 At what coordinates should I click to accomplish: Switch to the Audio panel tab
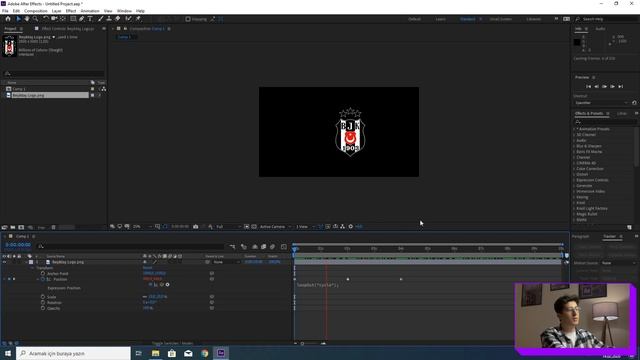(600, 29)
